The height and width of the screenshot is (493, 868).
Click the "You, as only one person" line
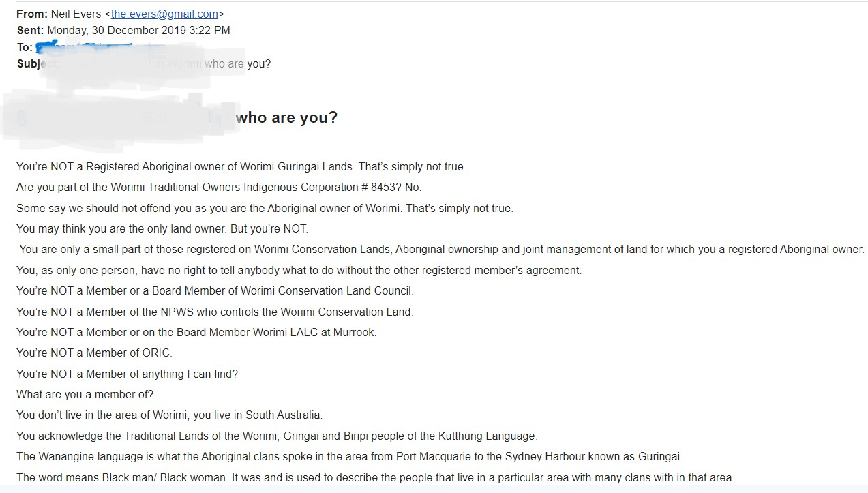click(299, 270)
